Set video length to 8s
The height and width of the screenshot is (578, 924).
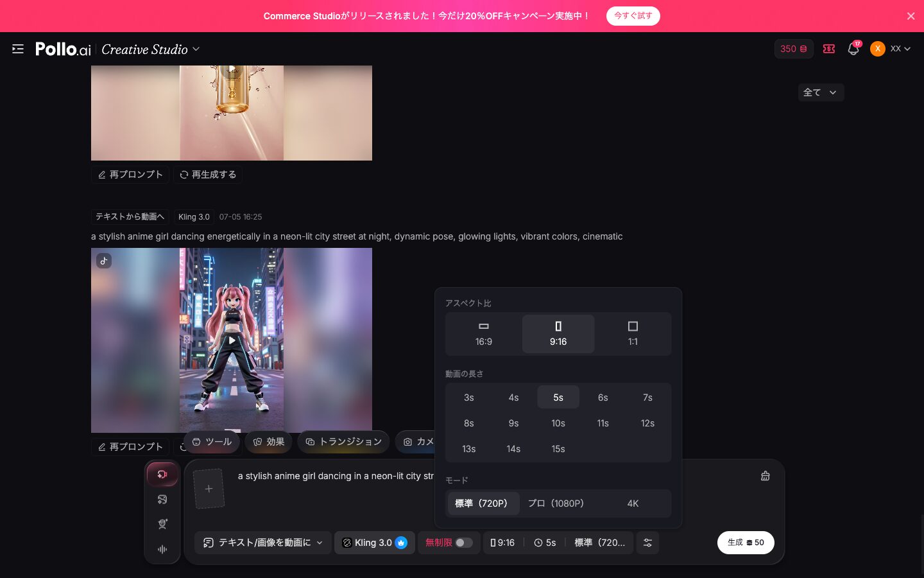[x=469, y=423]
